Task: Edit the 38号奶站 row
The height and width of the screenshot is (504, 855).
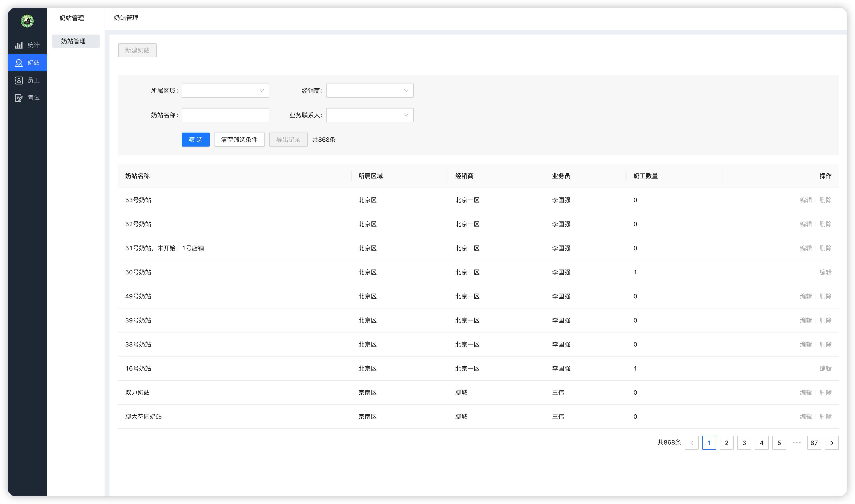Action: point(806,345)
